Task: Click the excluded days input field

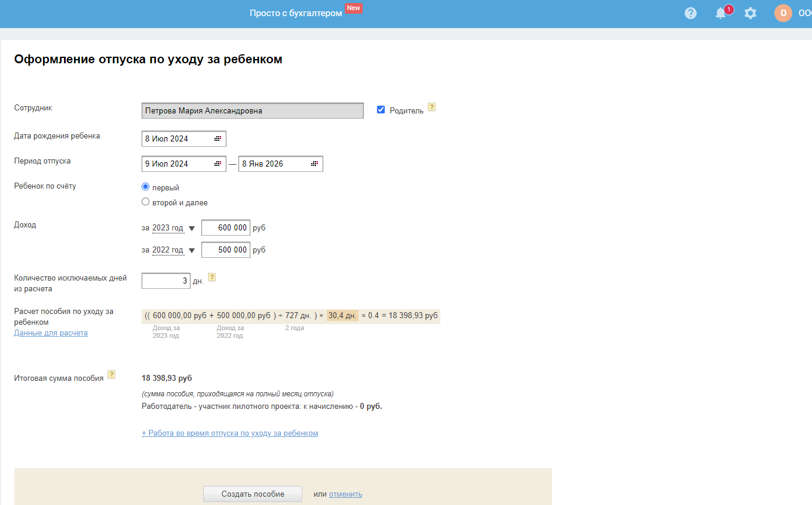Action: pos(166,281)
